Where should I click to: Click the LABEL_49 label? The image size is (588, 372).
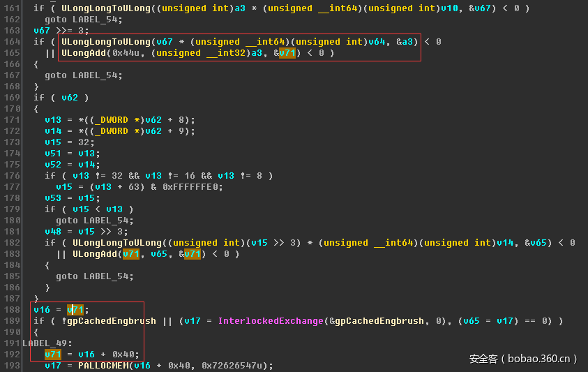[x=44, y=343]
